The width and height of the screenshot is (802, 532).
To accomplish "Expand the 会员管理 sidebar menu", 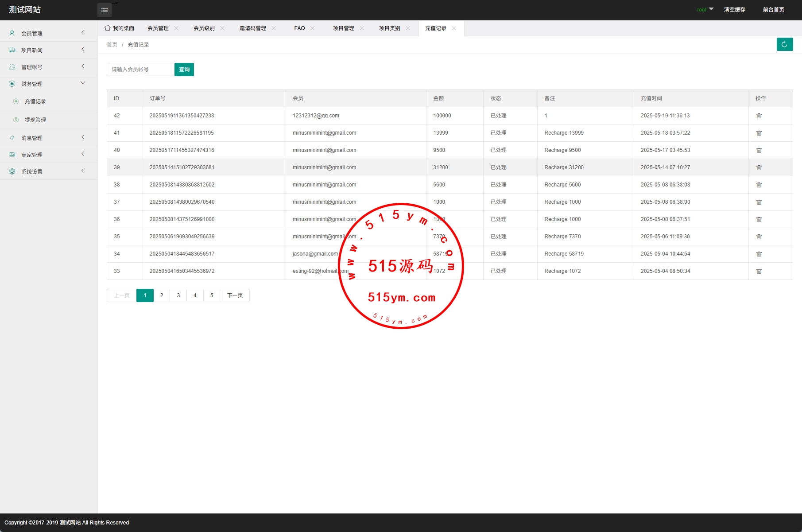I will pos(49,33).
